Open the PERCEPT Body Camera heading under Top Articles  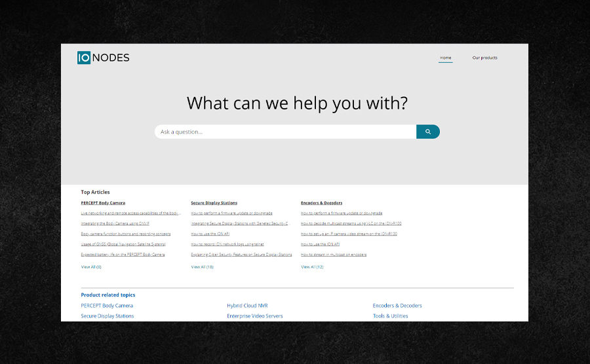point(103,203)
